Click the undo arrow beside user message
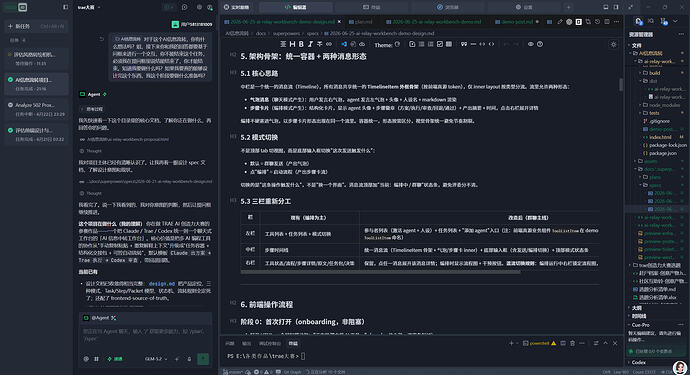Screen dimensions: 690x375 point(102,39)
